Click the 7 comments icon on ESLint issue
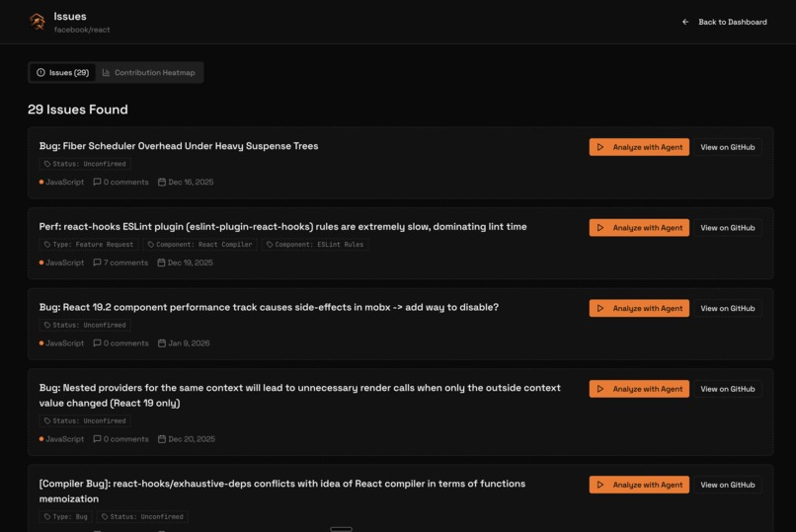The height and width of the screenshot is (532, 796). [x=97, y=263]
